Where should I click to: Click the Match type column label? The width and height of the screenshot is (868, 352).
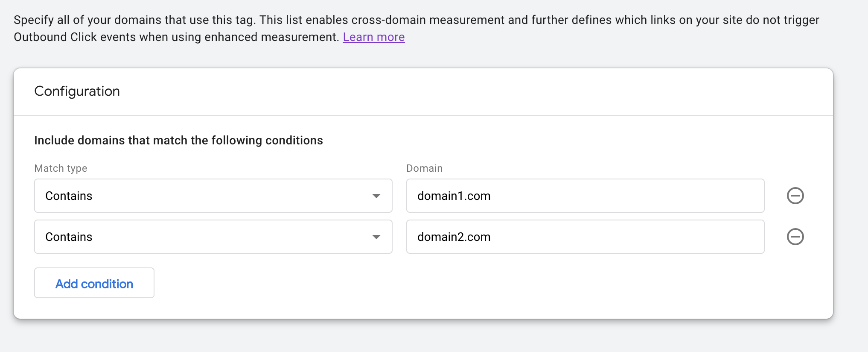click(x=61, y=168)
